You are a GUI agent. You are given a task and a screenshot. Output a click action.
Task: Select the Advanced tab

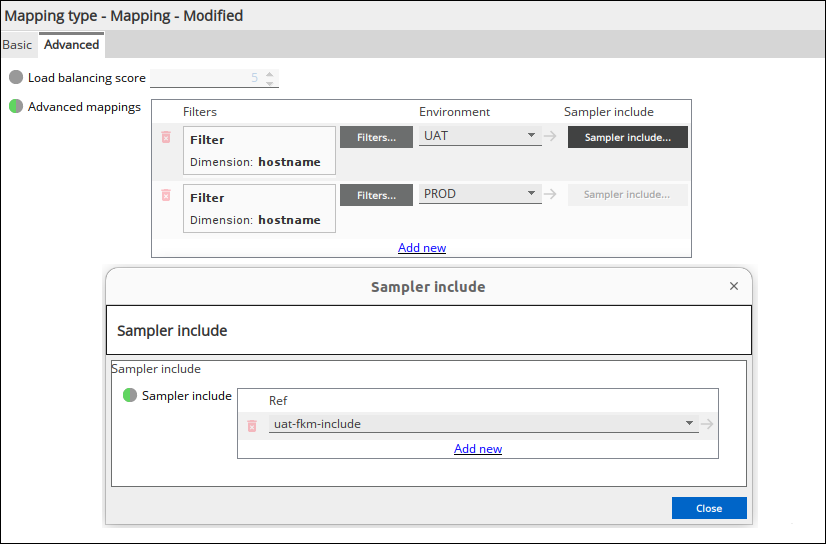point(72,45)
